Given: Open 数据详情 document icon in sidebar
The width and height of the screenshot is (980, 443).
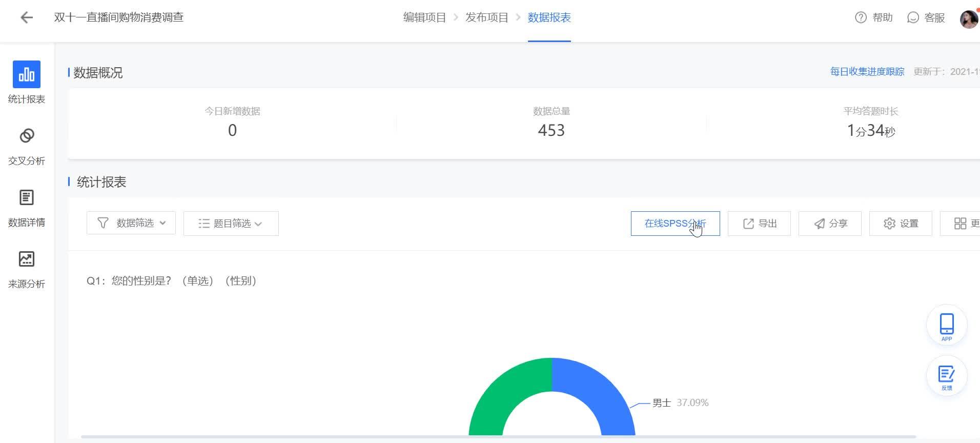Looking at the screenshot, I should tap(27, 197).
